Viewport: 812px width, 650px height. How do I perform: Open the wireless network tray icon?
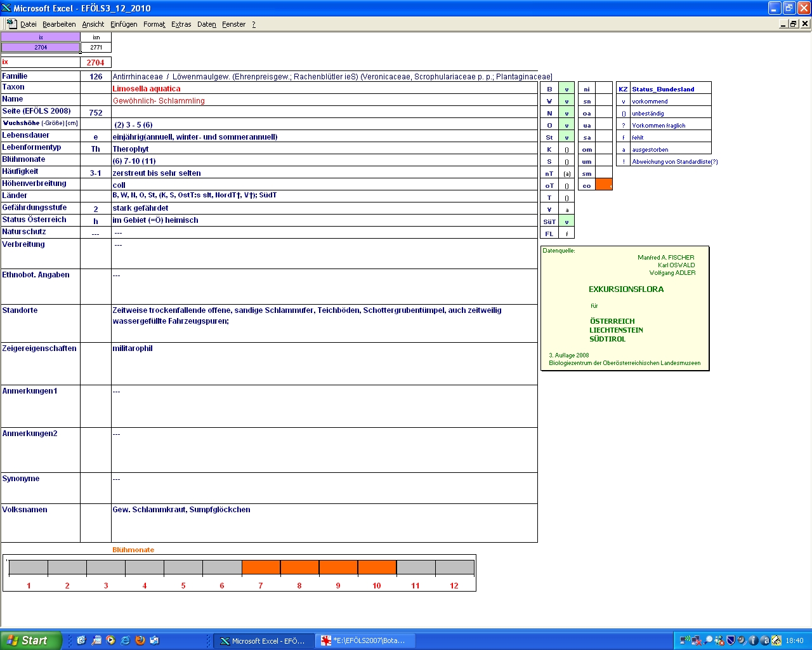pyautogui.click(x=685, y=640)
